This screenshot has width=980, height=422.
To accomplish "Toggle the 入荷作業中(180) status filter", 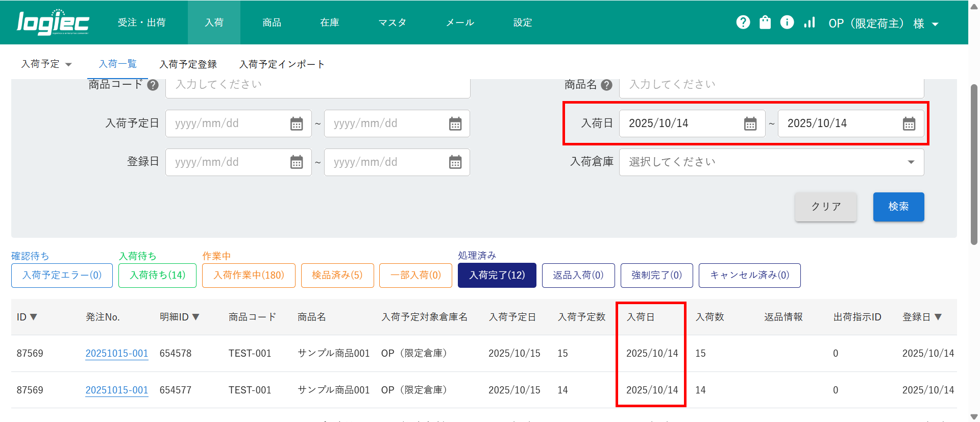I will [x=249, y=276].
